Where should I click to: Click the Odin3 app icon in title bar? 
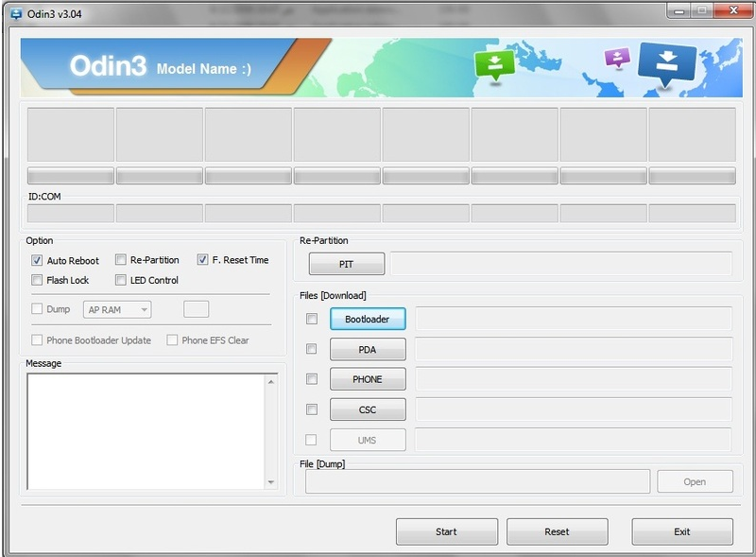coord(16,14)
